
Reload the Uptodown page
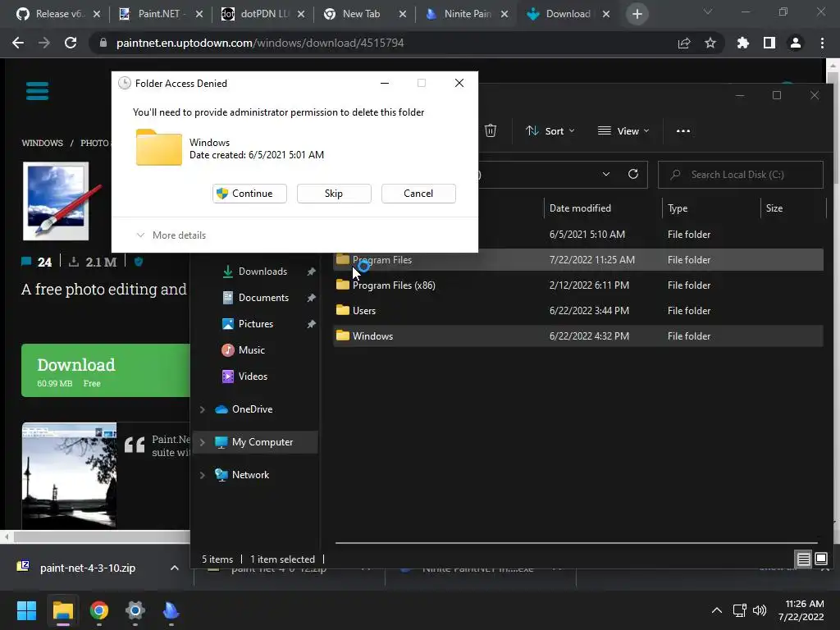coord(71,43)
